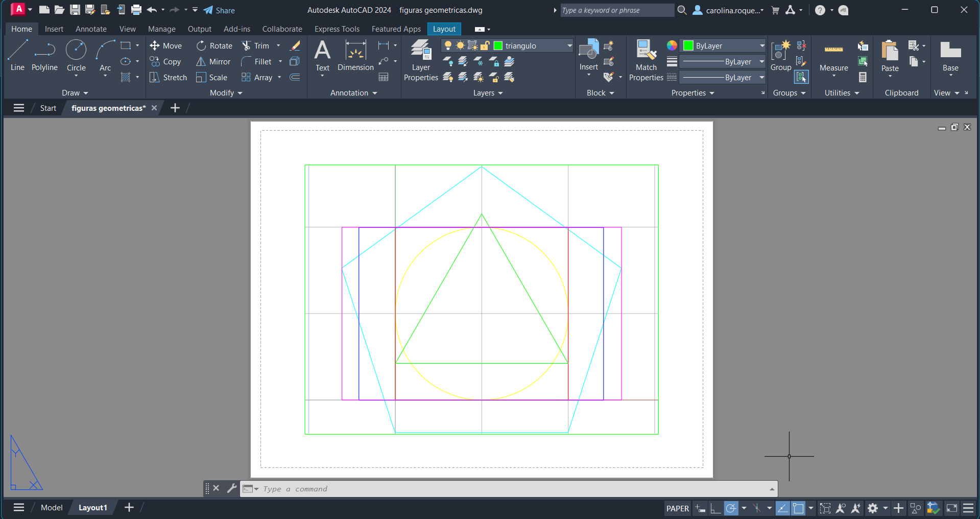Switch to the Model tab
This screenshot has height=519, width=980.
click(x=52, y=507)
